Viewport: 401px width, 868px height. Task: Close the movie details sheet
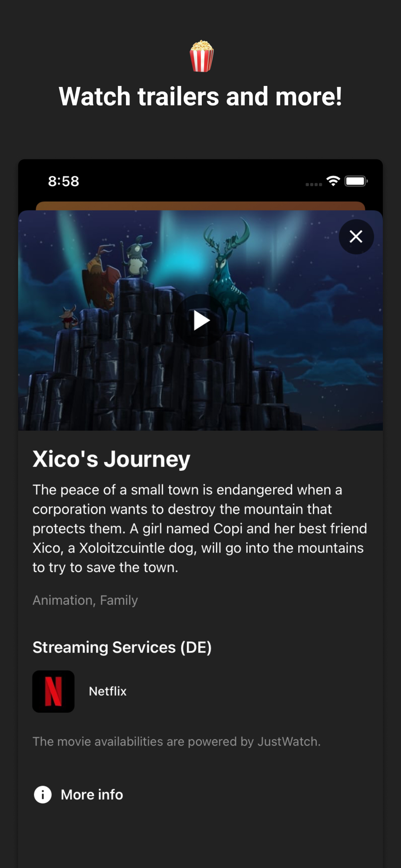pyautogui.click(x=356, y=237)
